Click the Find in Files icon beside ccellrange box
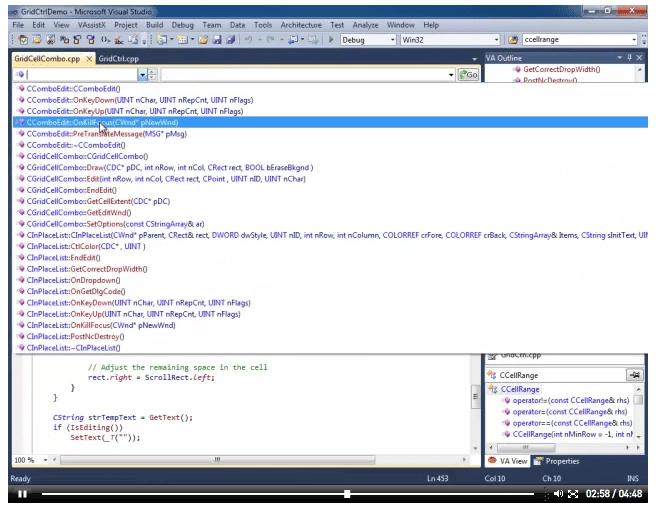Screen dimensions: 656x510 [513, 40]
